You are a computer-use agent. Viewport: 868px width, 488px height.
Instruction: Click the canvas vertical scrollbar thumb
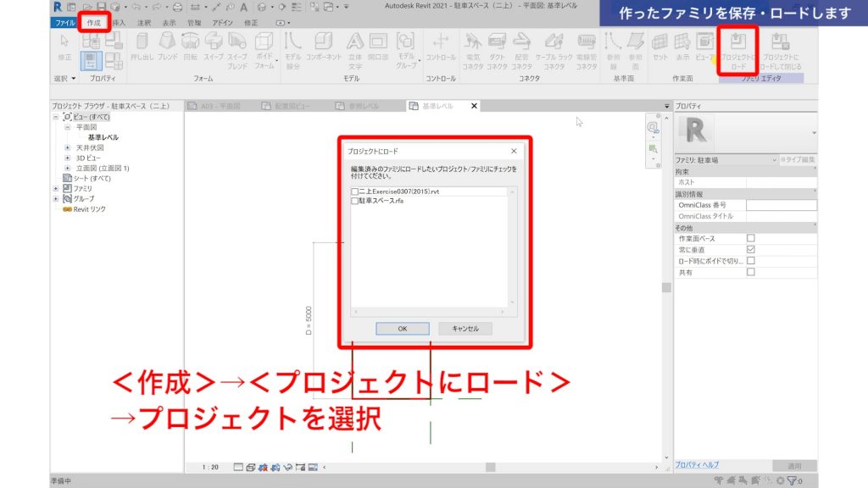click(666, 287)
